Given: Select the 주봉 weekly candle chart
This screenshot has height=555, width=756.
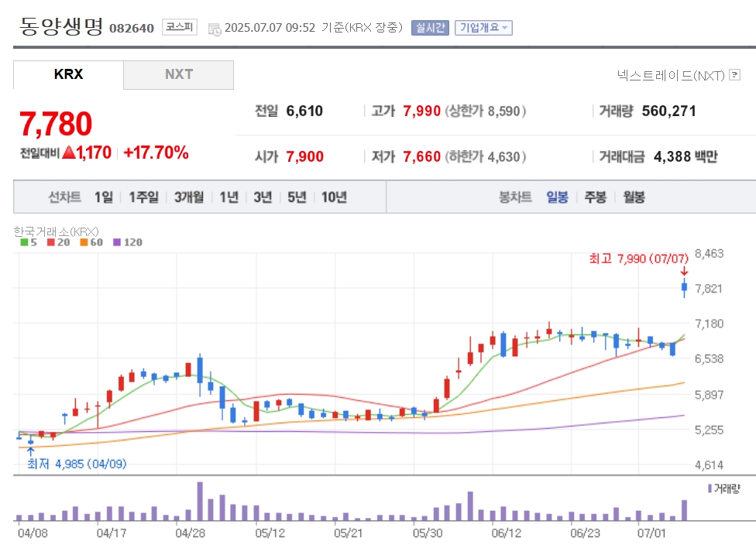Looking at the screenshot, I should [x=596, y=197].
